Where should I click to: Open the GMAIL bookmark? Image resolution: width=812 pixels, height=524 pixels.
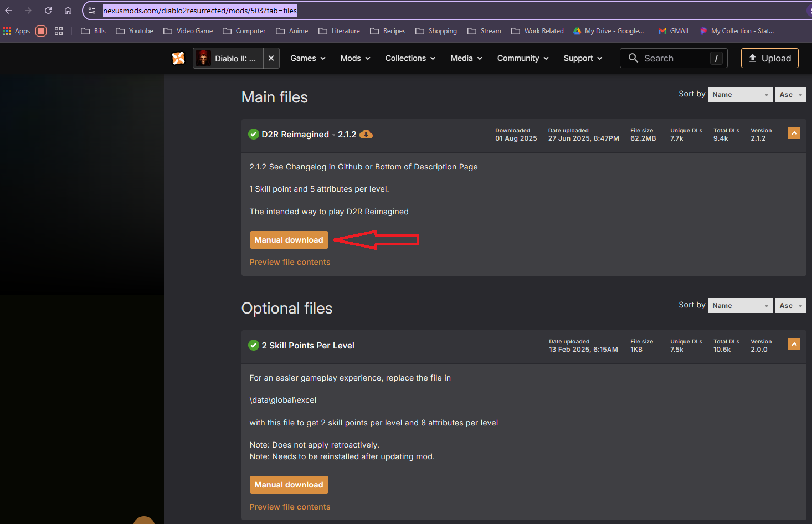pos(674,31)
